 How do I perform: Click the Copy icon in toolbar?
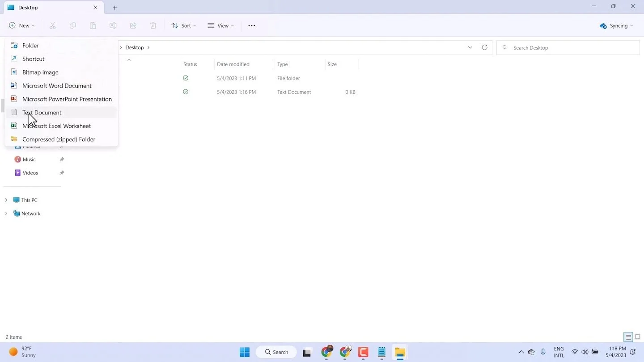click(73, 25)
